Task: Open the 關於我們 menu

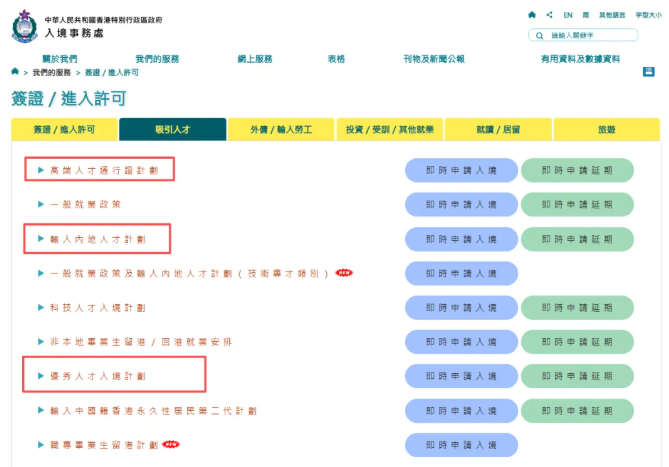Action: [x=60, y=59]
